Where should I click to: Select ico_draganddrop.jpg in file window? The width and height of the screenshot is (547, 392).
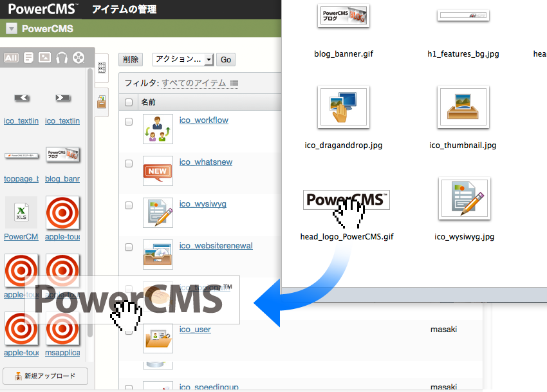click(344, 107)
